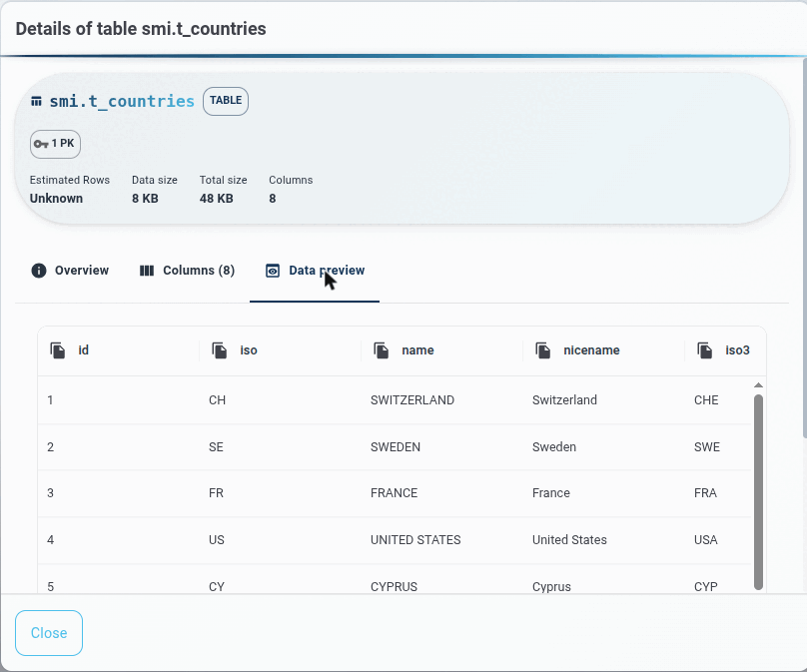Click the nicename column header label

[591, 350]
